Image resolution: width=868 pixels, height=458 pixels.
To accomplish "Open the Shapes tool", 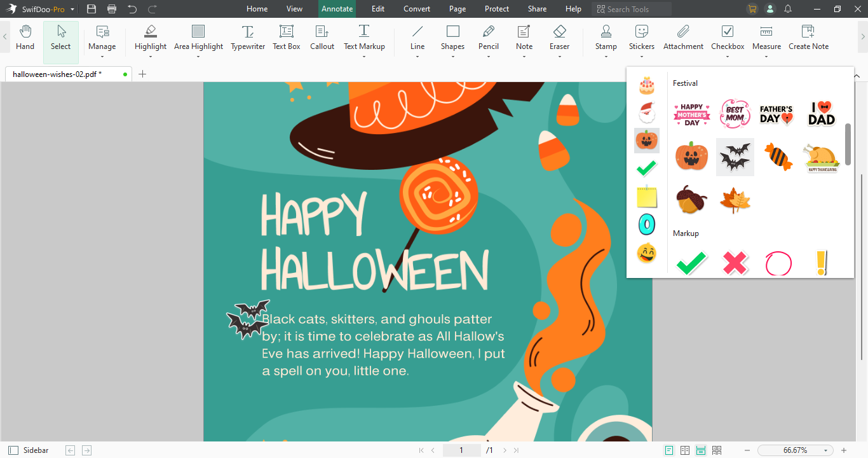I will coord(452,38).
